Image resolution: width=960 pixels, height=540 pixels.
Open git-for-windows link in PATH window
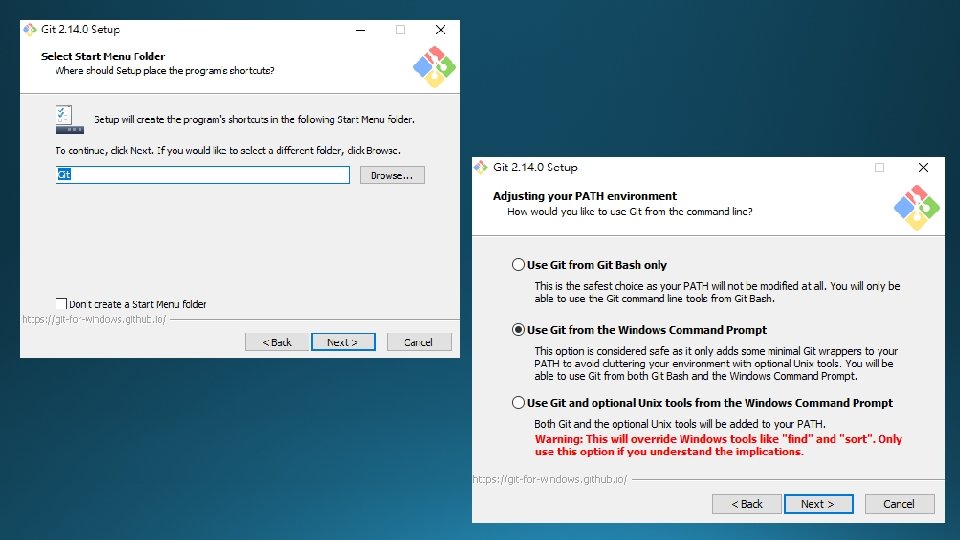pos(550,479)
